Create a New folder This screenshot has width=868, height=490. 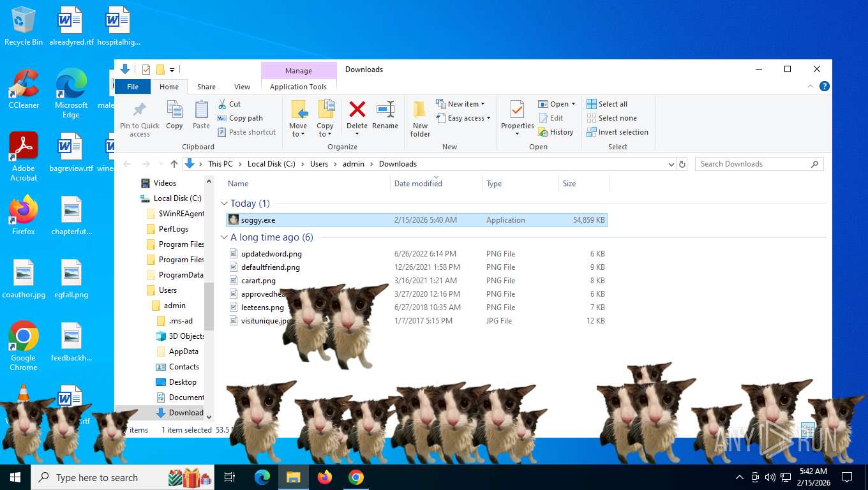pos(420,119)
